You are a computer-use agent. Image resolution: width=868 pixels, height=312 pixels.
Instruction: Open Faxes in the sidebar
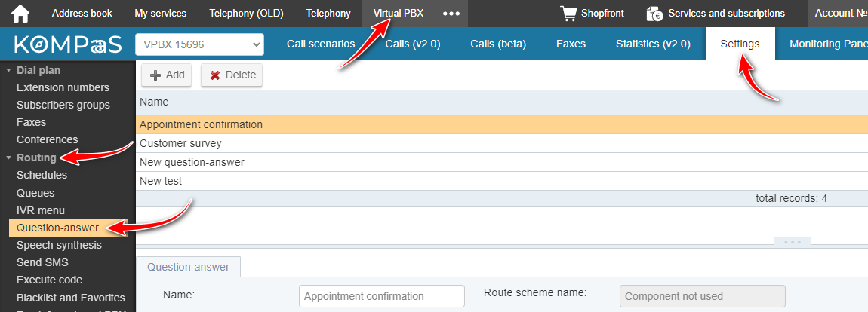tap(31, 122)
